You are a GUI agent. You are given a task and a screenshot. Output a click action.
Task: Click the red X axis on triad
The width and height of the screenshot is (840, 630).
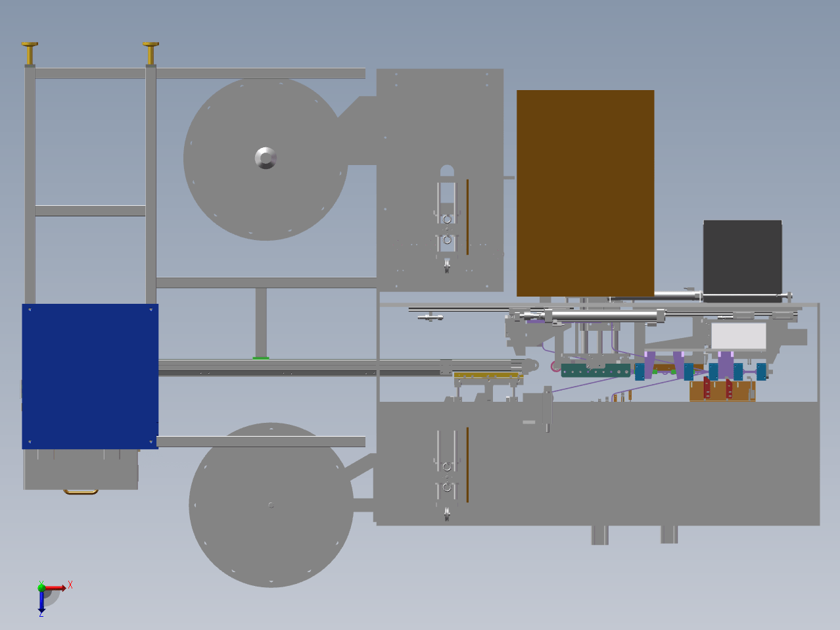point(57,587)
